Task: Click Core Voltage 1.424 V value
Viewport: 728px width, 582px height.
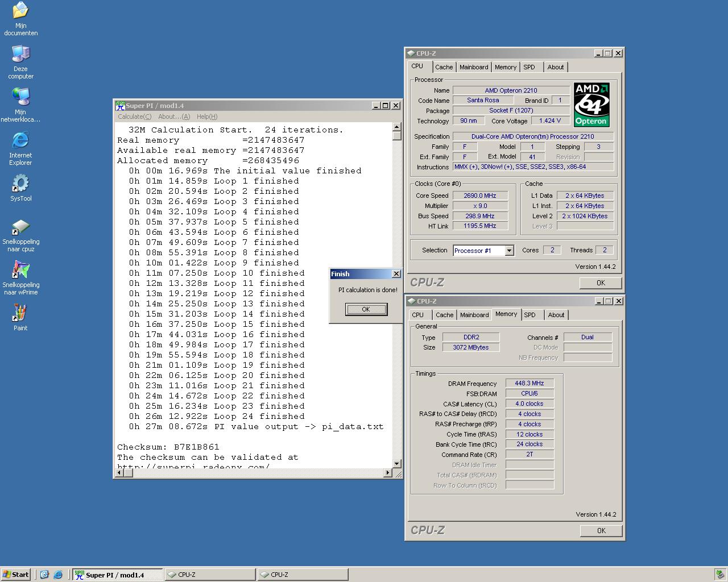Action: pyautogui.click(x=551, y=121)
